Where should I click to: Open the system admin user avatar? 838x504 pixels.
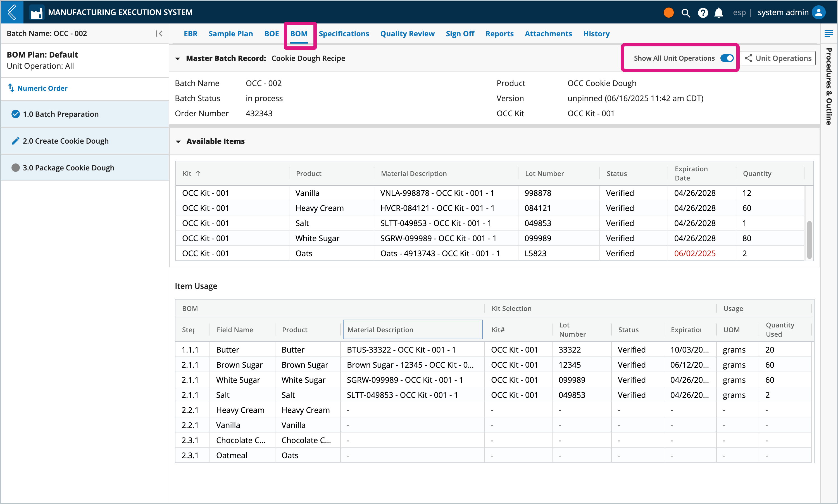point(819,13)
